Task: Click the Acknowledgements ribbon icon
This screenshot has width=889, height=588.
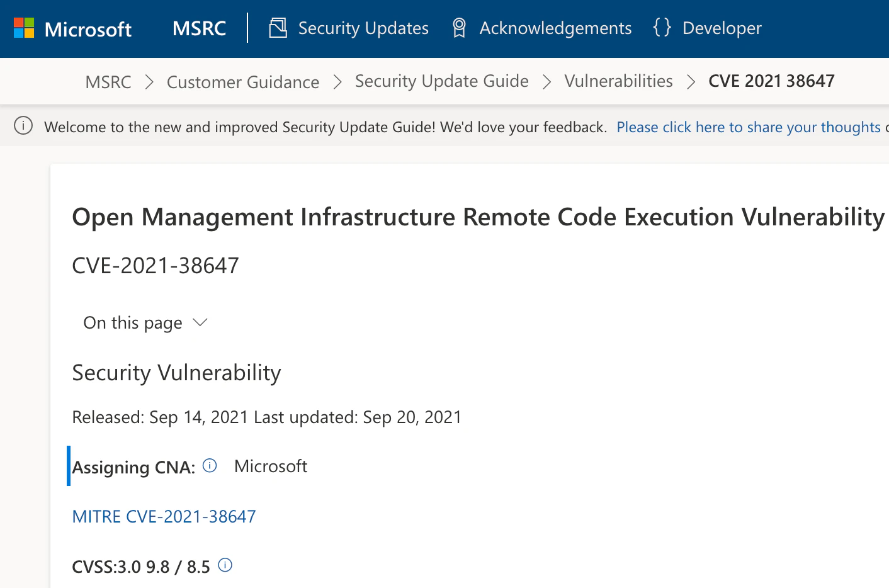Action: coord(460,28)
